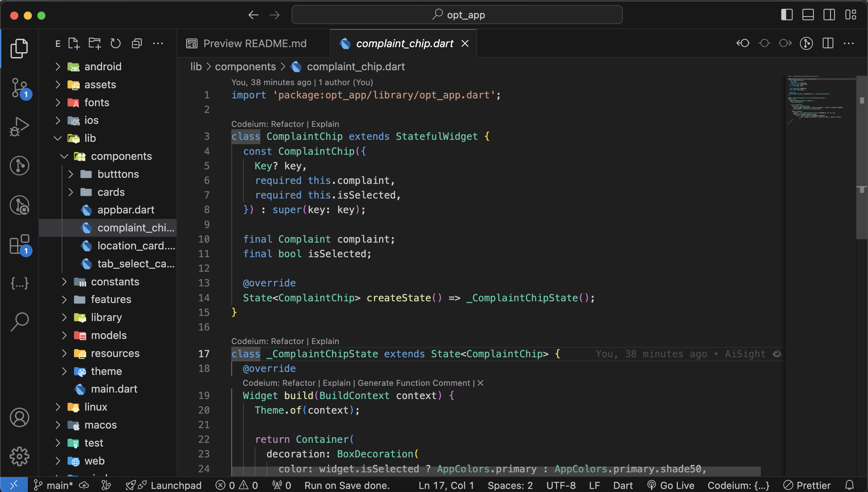Open the Run and Debug view
The image size is (868, 492).
[19, 127]
